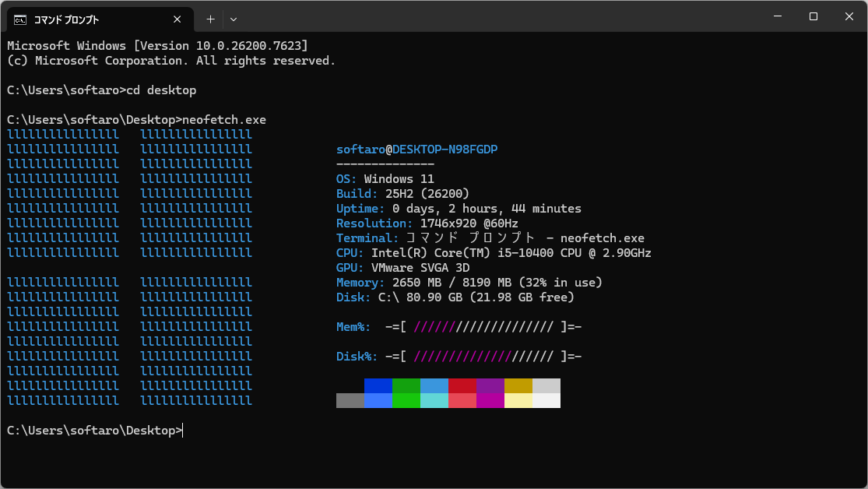868x489 pixels.
Task: Minimize the terminal window
Action: point(778,16)
